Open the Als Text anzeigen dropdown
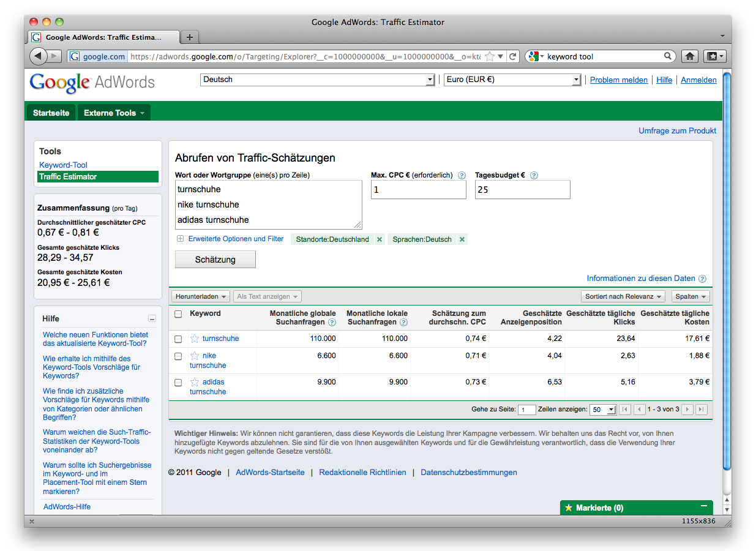 [x=268, y=296]
